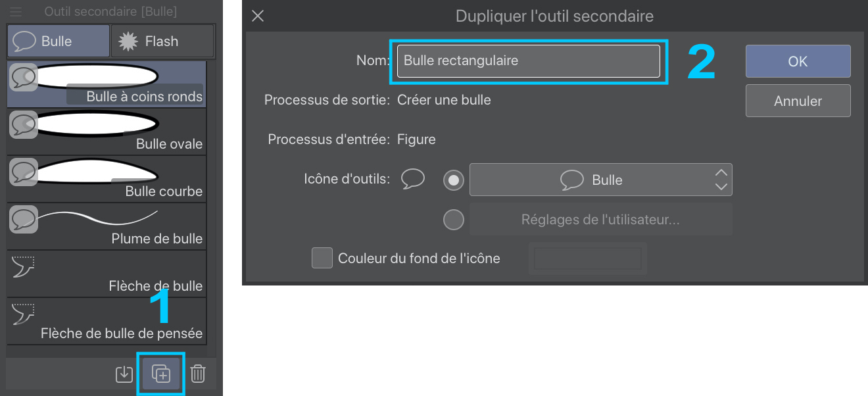
Task: Confirm the dialog with OK
Action: [798, 61]
